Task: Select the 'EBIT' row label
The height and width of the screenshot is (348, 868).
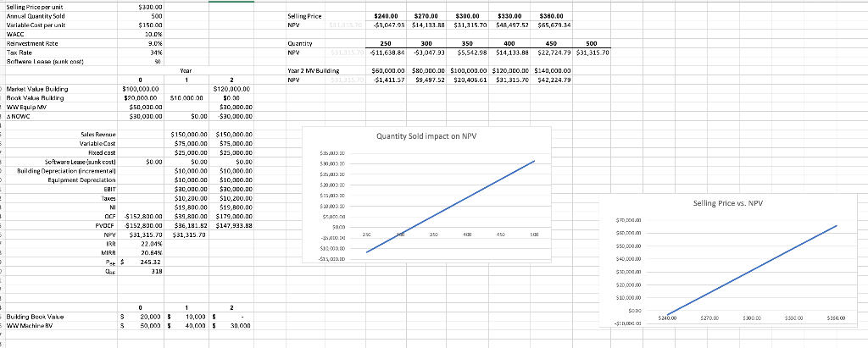Action: pos(109,189)
